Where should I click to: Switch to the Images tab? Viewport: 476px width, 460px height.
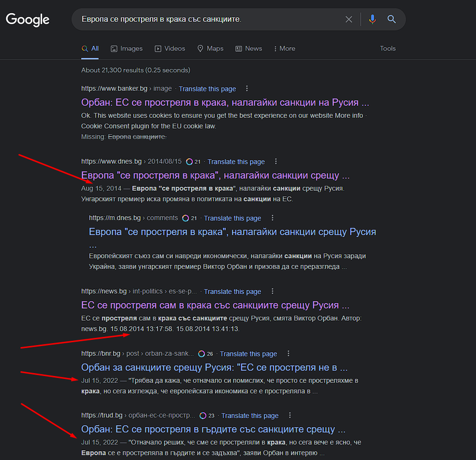pos(127,48)
